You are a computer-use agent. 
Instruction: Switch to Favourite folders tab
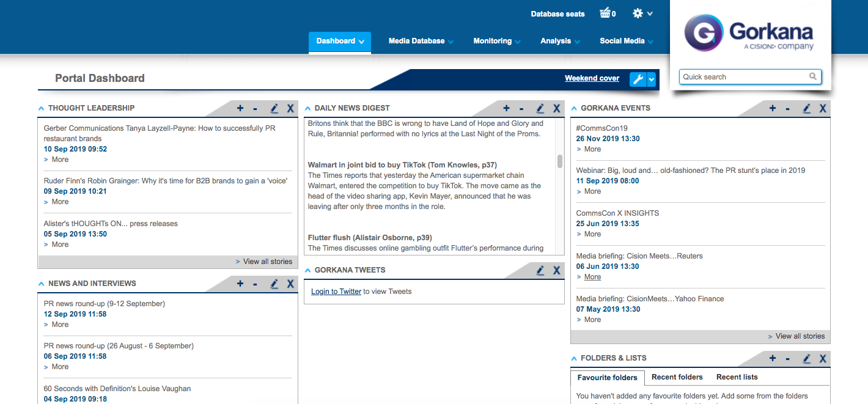pos(608,378)
